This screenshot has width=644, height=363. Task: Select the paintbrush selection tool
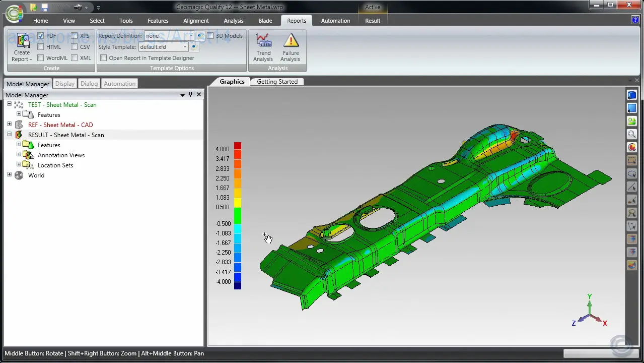(632, 200)
